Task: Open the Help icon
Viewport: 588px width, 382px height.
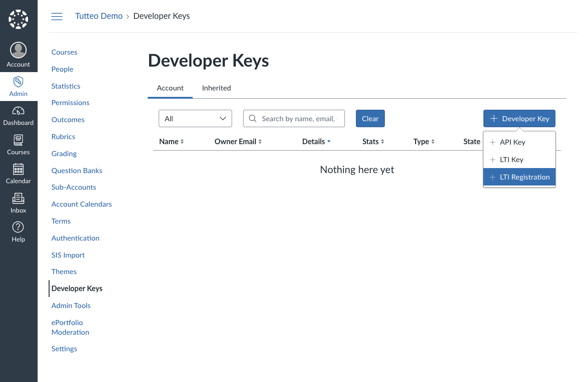Action: (x=18, y=227)
